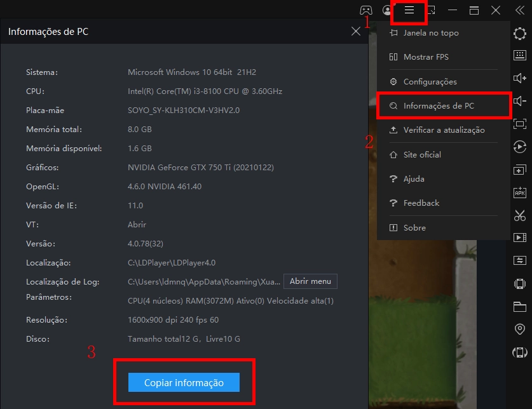The height and width of the screenshot is (409, 532).
Task: Select Informações de PC menu entry
Action: tap(439, 106)
